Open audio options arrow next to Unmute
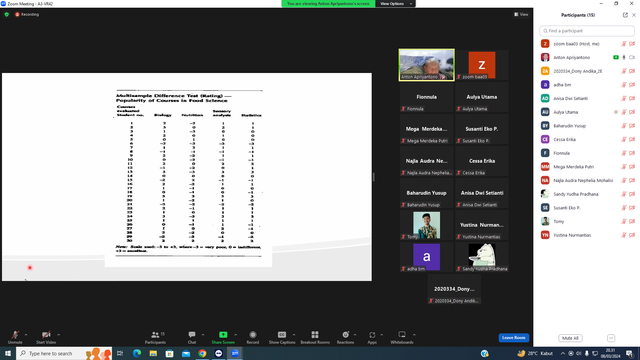 click(26, 335)
